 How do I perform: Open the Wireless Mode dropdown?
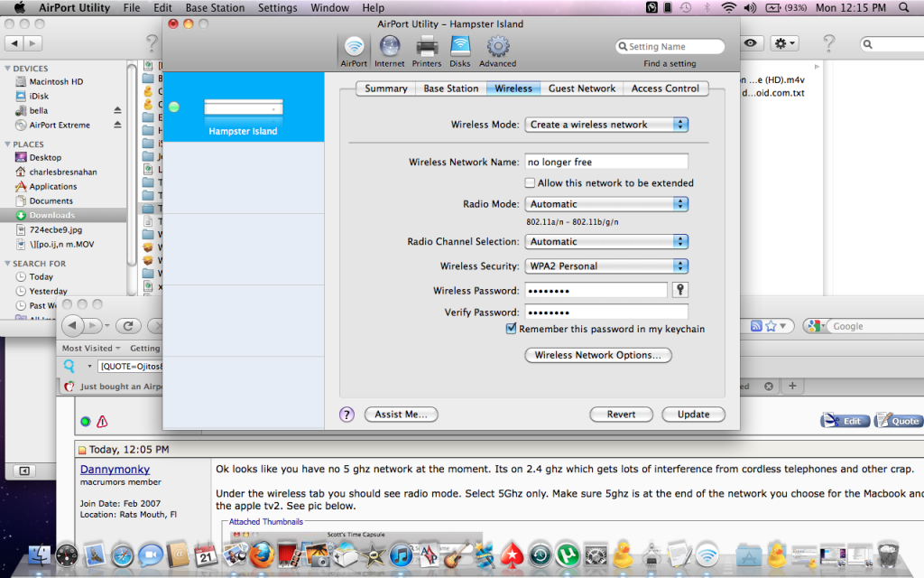click(606, 125)
